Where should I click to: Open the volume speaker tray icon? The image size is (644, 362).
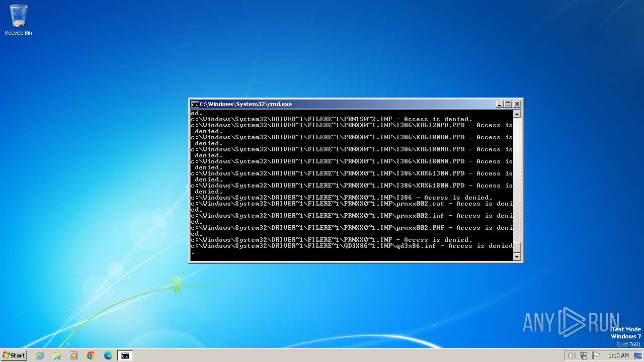(572, 355)
